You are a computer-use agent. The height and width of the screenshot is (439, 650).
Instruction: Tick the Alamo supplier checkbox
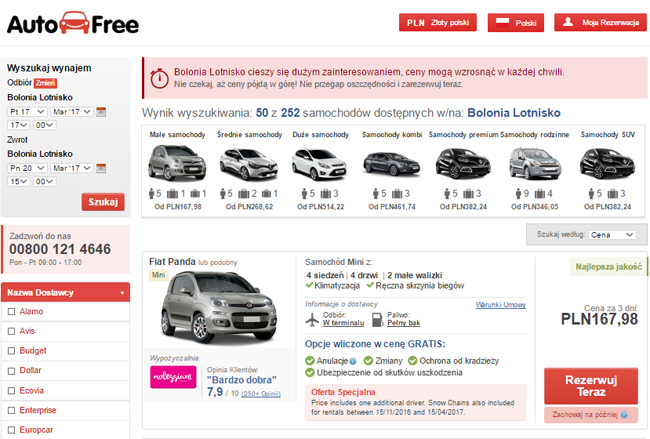tap(11, 312)
